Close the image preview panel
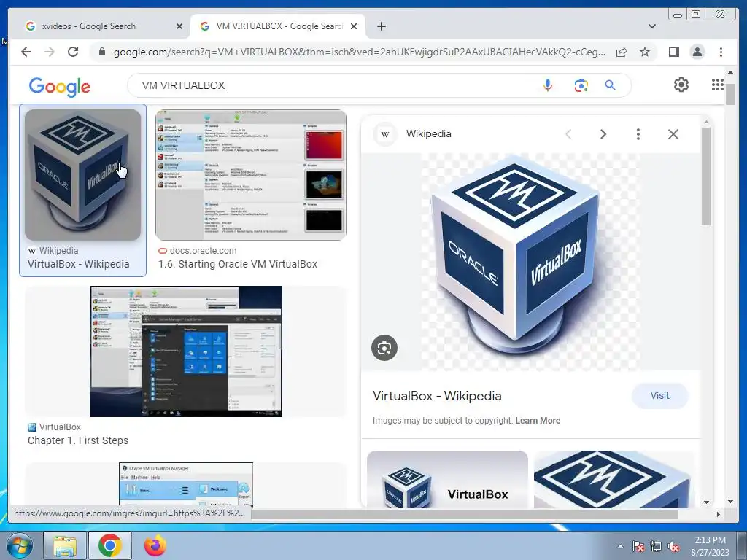This screenshot has height=560, width=747. [673, 134]
